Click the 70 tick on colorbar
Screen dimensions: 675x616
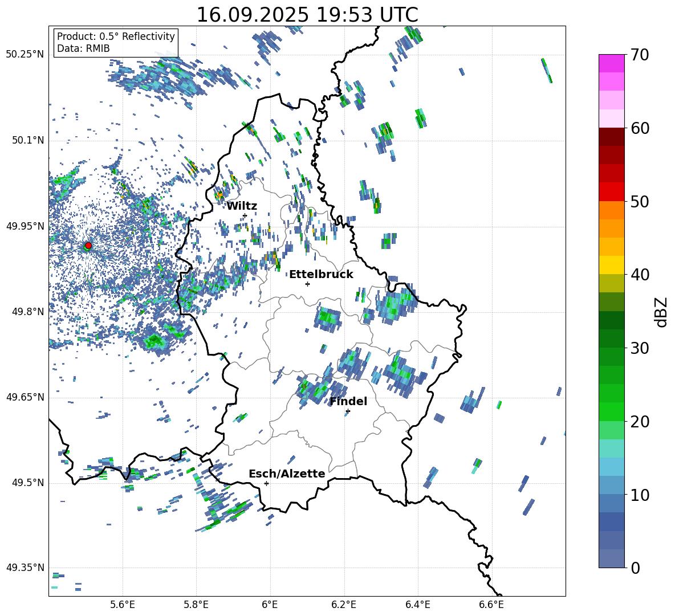[640, 55]
